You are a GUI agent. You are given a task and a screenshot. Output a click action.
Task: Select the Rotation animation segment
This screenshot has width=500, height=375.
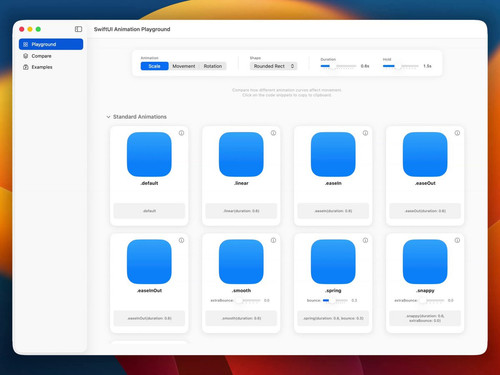(x=213, y=66)
